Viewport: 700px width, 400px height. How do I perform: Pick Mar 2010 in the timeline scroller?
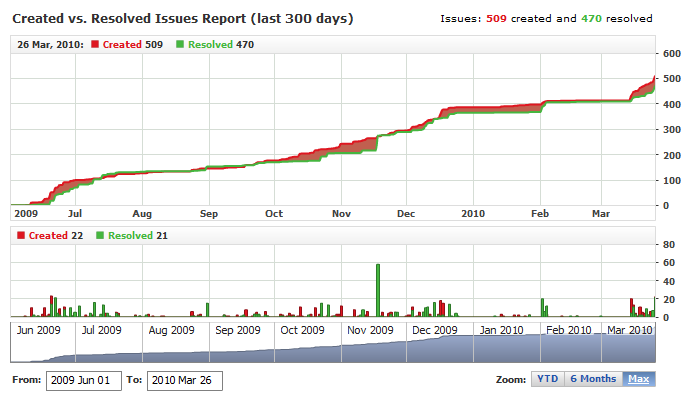pos(630,330)
